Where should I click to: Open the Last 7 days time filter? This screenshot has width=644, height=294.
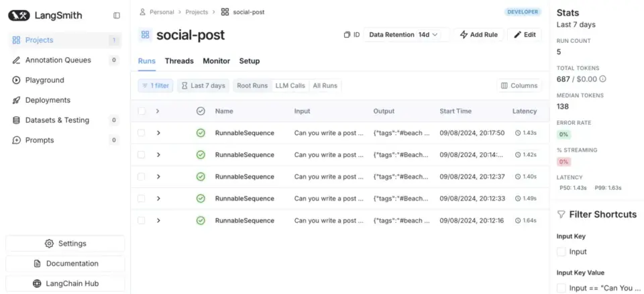[203, 85]
